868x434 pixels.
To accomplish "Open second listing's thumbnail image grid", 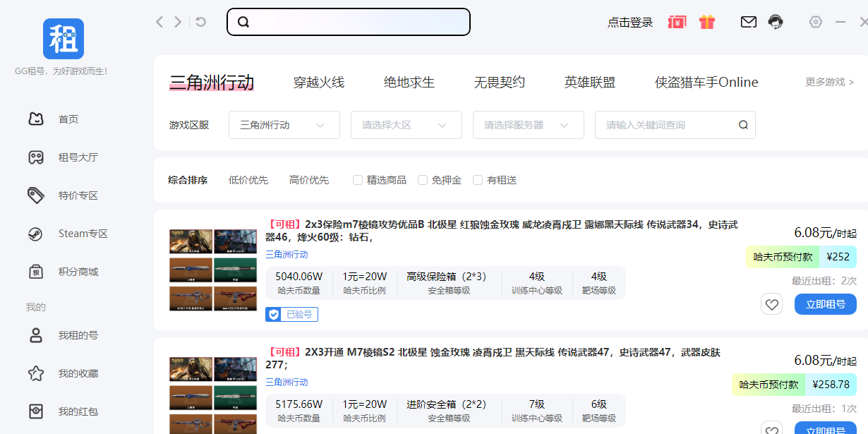I will tap(213, 395).
